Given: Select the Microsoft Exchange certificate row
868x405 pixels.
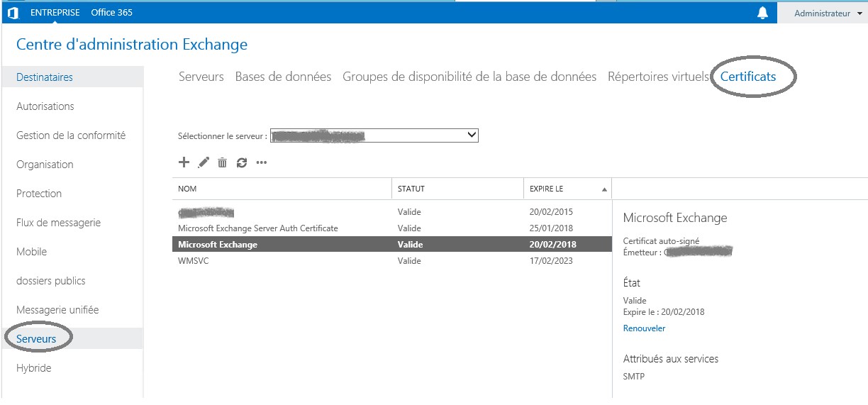Looking at the screenshot, I should (391, 245).
